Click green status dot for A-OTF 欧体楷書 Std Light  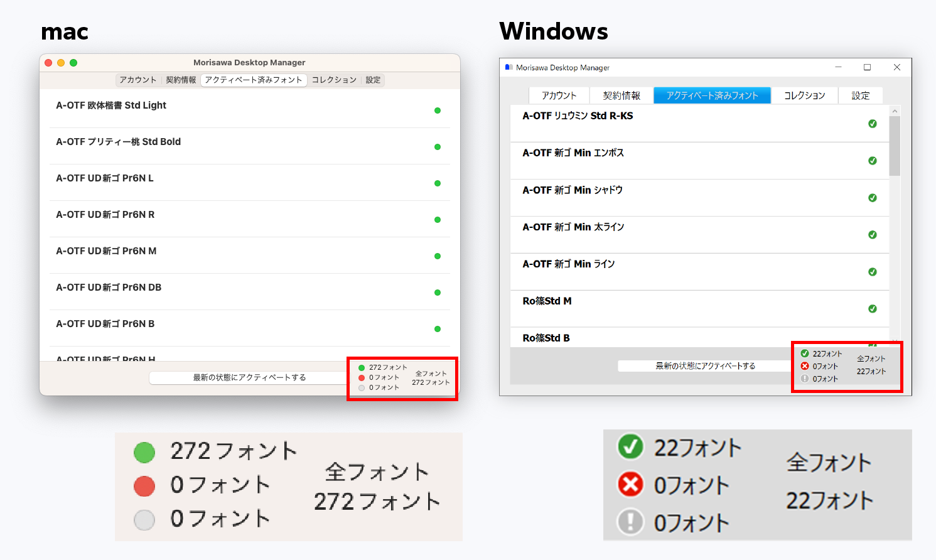tap(438, 110)
